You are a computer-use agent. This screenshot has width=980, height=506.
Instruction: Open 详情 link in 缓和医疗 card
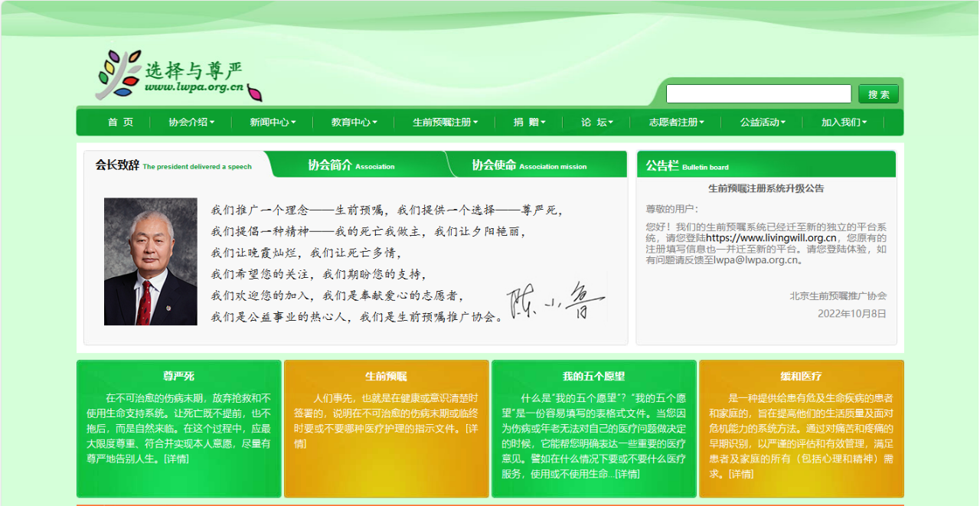(x=740, y=475)
